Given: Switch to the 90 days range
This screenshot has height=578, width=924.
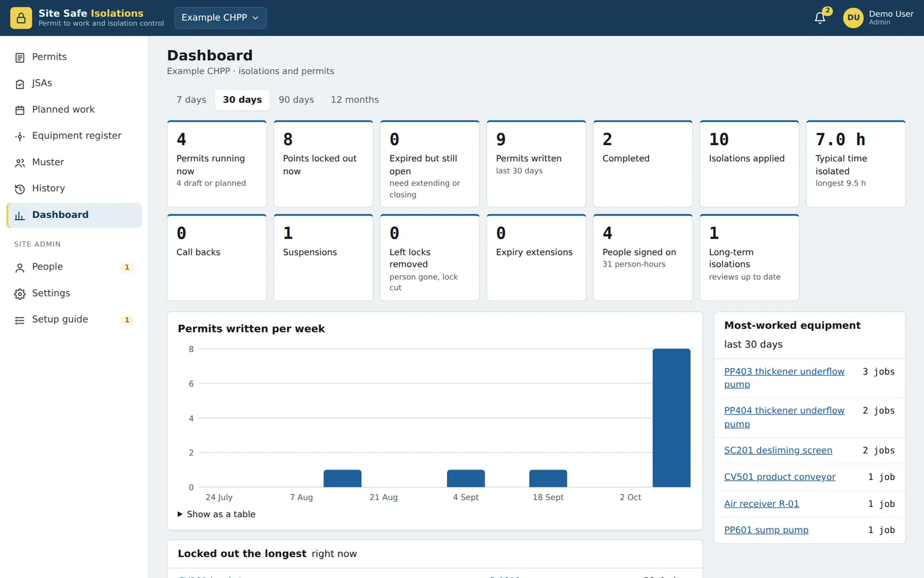Looking at the screenshot, I should [x=296, y=100].
